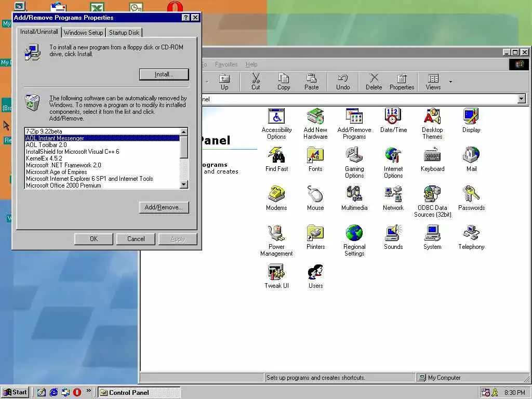Viewport: 532px width, 399px height.
Task: Select the Install/Uninstall tab
Action: point(39,32)
